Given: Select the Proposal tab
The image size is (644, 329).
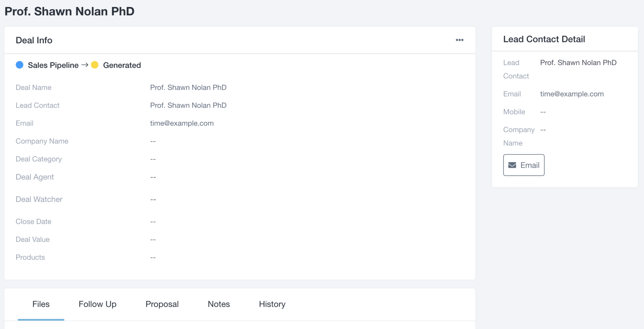Looking at the screenshot, I should (x=162, y=304).
